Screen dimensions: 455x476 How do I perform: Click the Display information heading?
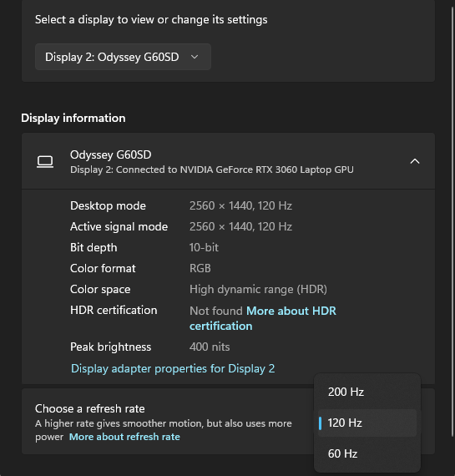click(73, 118)
